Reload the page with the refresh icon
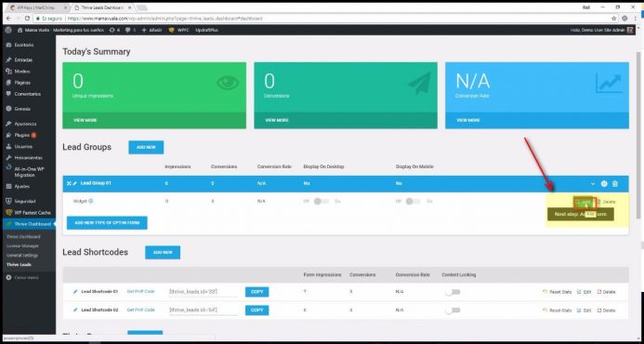The height and width of the screenshot is (344, 644). pos(28,19)
